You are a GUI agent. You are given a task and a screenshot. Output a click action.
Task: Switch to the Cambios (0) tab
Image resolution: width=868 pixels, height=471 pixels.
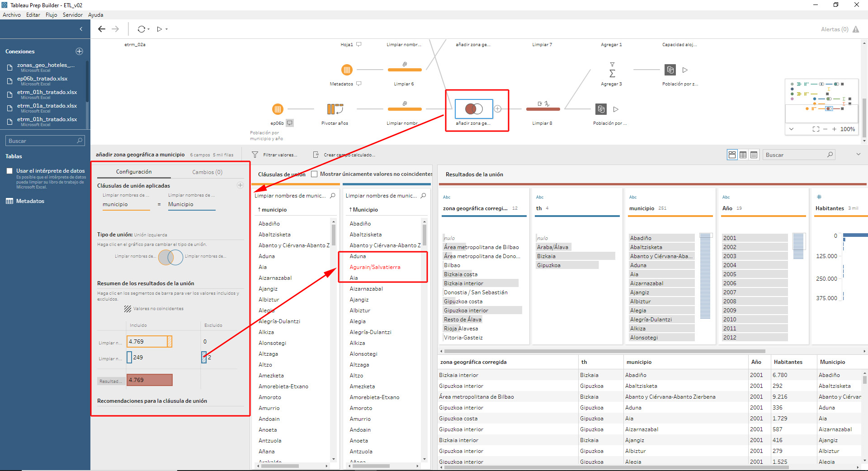[x=207, y=172]
